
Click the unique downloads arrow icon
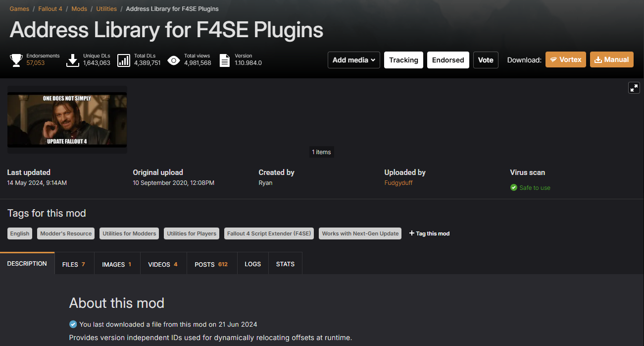click(73, 60)
